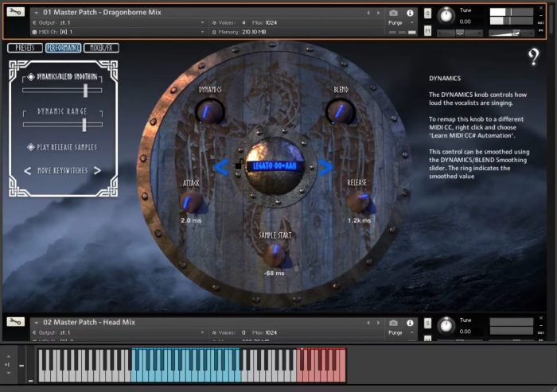Open the wrench icon for Head Mix patch

pyautogui.click(x=16, y=322)
